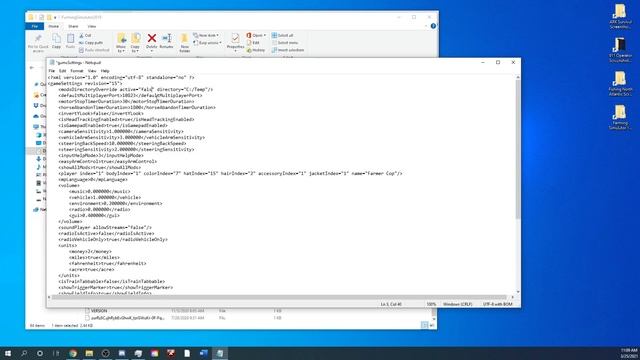Click Pin to Quick access icon
This screenshot has width=640, height=360.
pyautogui.click(x=38, y=42)
